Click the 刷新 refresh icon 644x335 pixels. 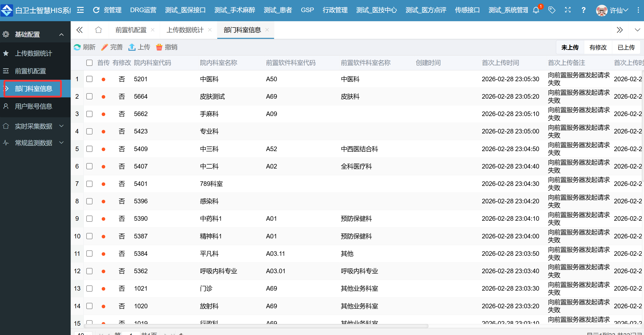pos(77,47)
